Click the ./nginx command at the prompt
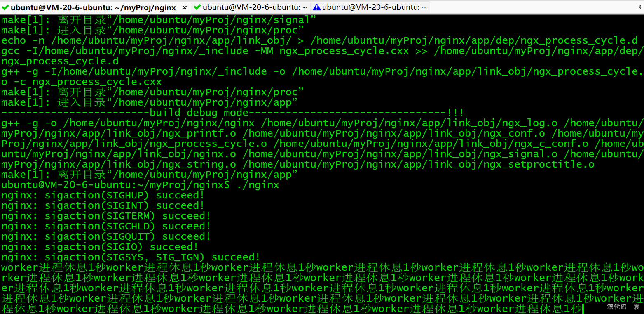This screenshot has height=314, width=644. (x=258, y=185)
